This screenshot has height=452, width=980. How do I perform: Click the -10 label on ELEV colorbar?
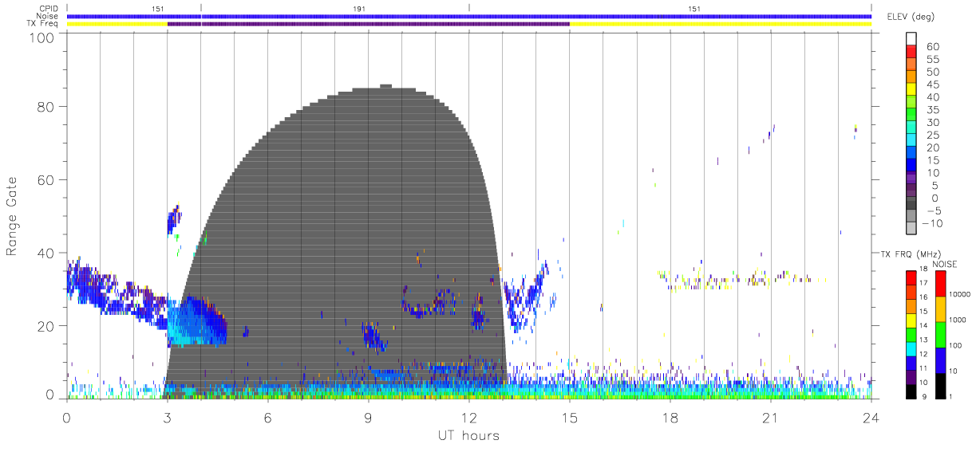click(x=931, y=224)
